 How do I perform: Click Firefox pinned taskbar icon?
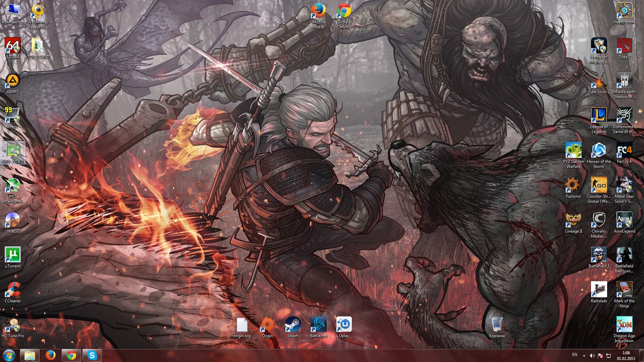[x=51, y=355]
